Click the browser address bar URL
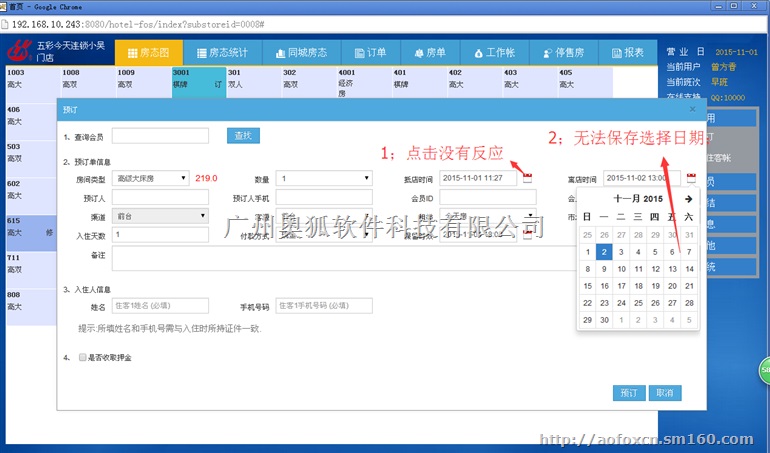 (x=138, y=24)
